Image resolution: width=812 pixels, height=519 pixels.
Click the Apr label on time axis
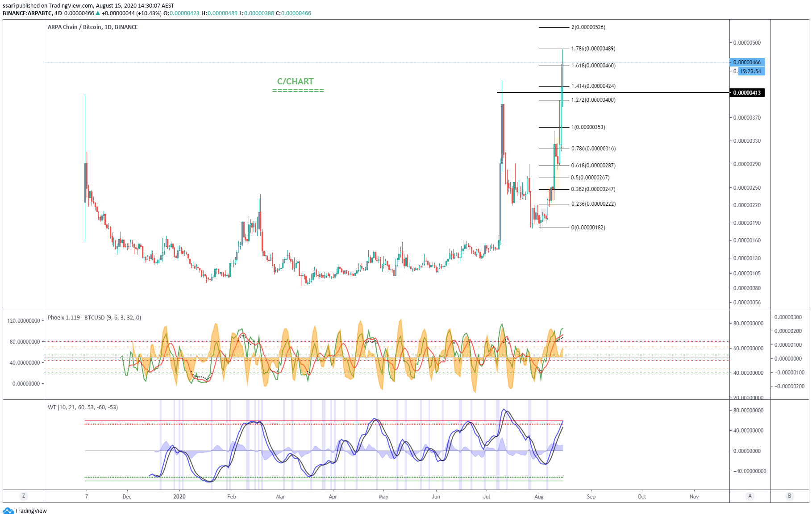[x=333, y=496]
